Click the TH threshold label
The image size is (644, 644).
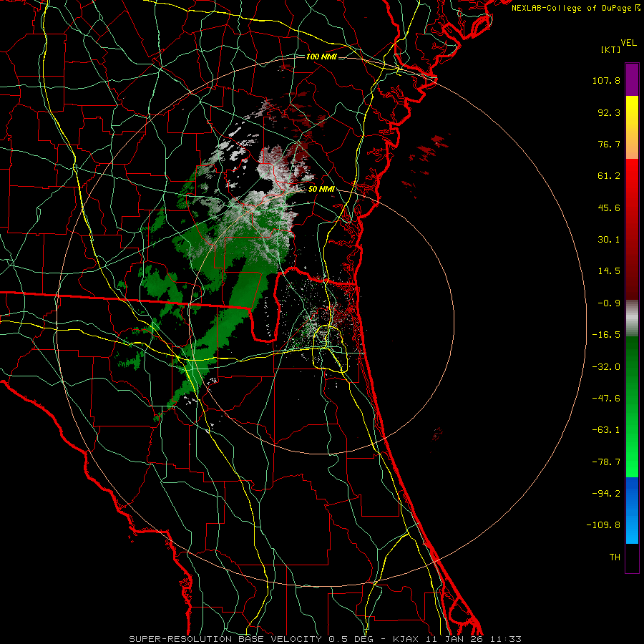[615, 557]
